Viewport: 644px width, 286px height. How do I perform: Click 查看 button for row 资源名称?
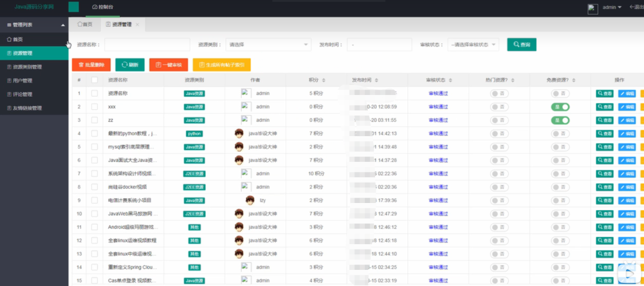tap(605, 93)
